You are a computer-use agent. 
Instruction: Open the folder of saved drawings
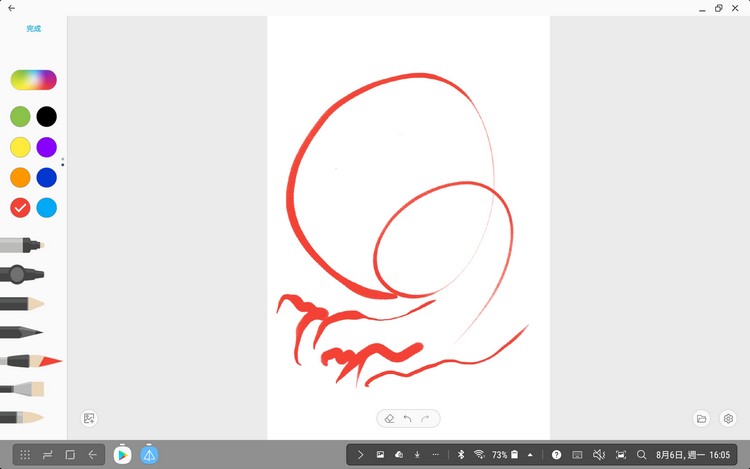coord(701,419)
